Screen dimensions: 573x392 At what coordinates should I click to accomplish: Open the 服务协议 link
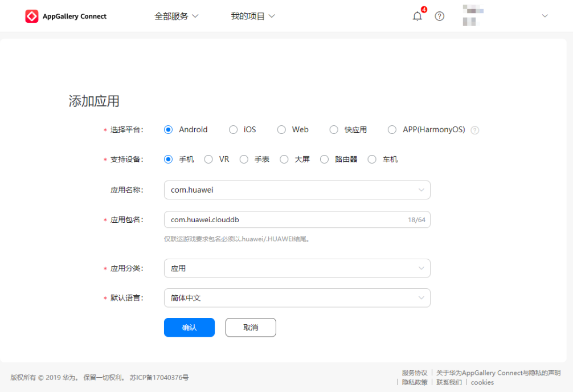[415, 373]
